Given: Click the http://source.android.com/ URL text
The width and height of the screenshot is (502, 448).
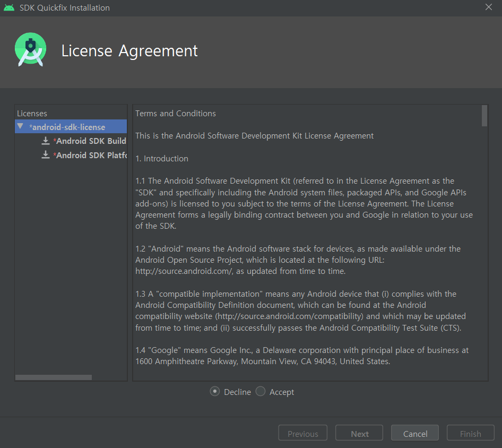Looking at the screenshot, I should coord(184,271).
